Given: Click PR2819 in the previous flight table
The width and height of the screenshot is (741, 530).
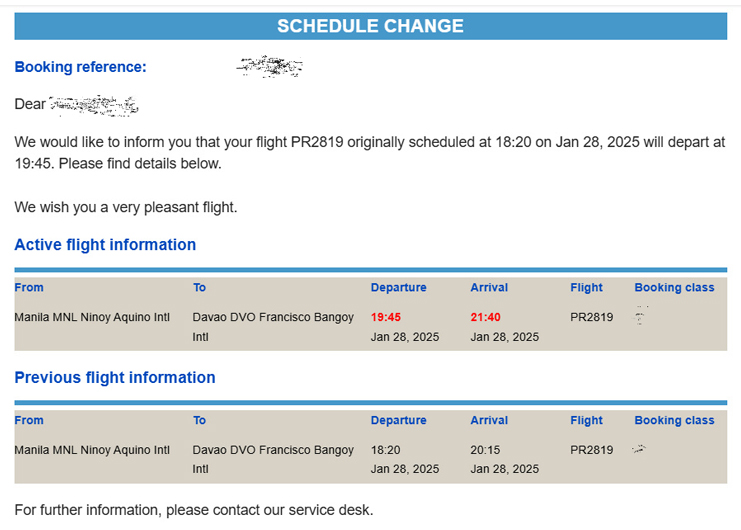Looking at the screenshot, I should point(592,450).
